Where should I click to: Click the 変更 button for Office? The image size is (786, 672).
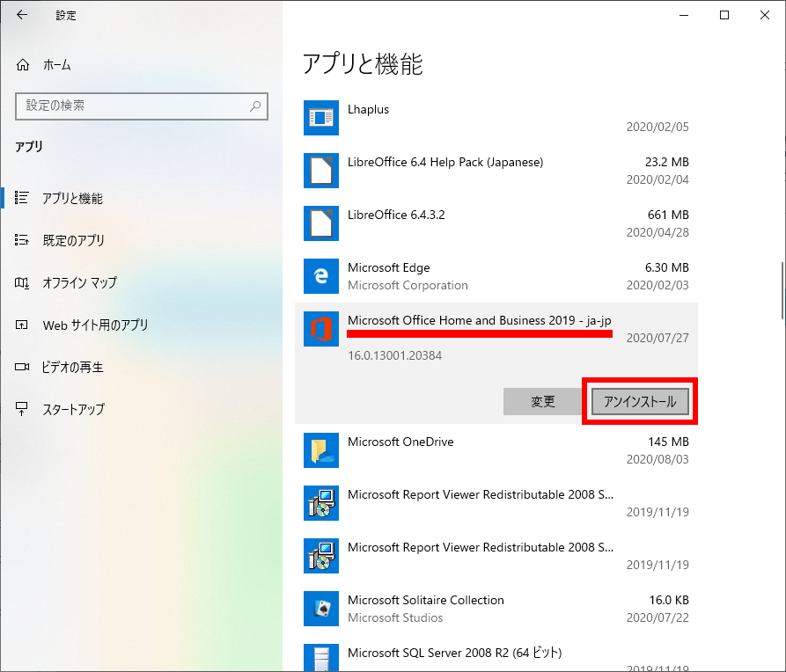543,401
